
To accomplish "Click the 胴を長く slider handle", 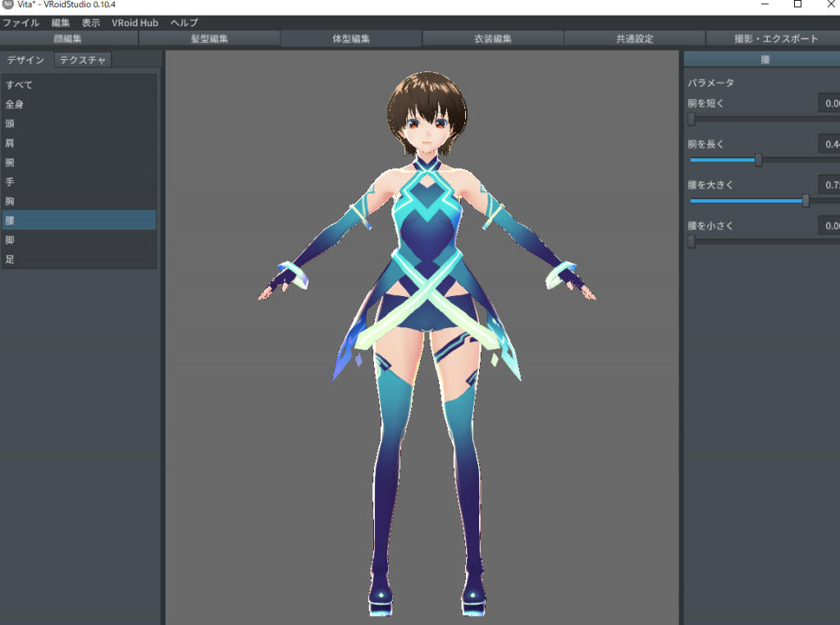I will click(758, 160).
